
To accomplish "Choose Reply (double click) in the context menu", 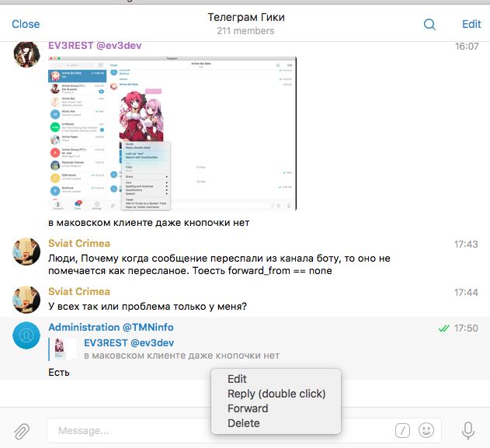I will click(x=276, y=394).
